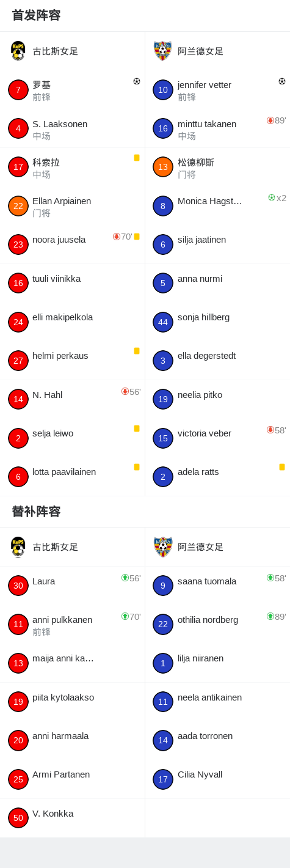Click the goal ball icon beside 罗基
Image resolution: width=290 pixels, height=868 pixels.
[137, 81]
